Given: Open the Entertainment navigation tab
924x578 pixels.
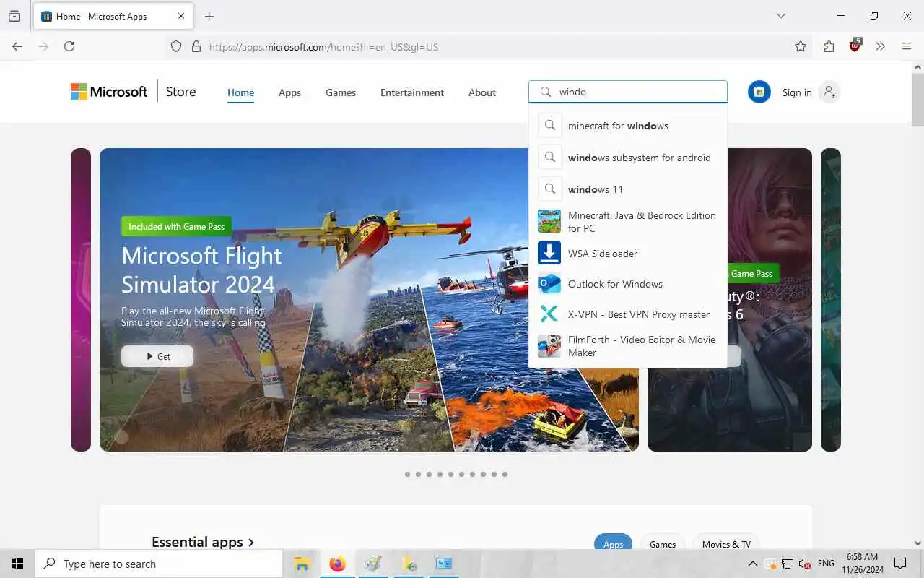Looking at the screenshot, I should tap(412, 92).
